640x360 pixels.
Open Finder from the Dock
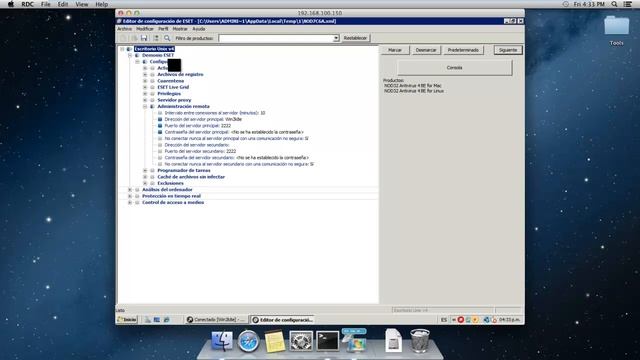(222, 340)
